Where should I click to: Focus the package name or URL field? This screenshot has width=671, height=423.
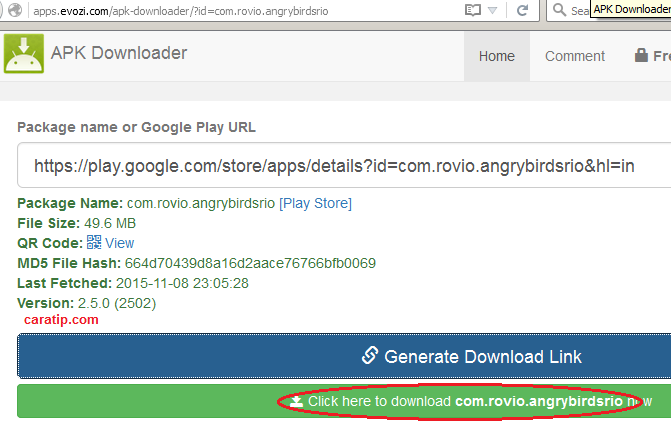coord(344,166)
